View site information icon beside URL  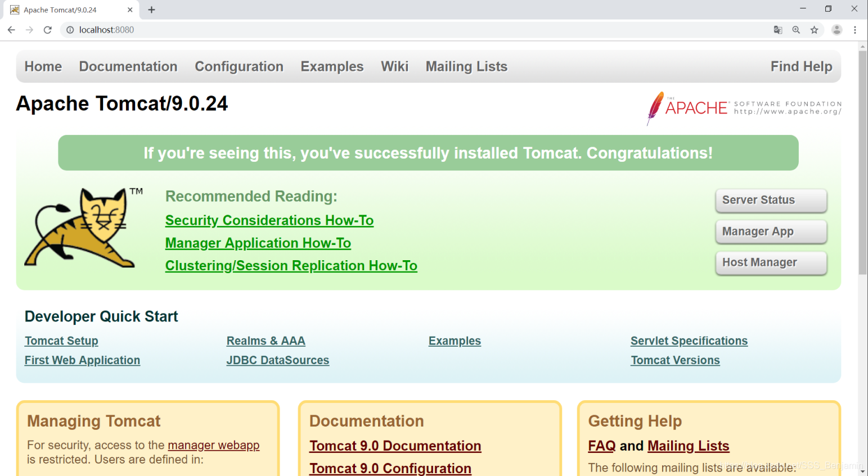click(x=70, y=30)
